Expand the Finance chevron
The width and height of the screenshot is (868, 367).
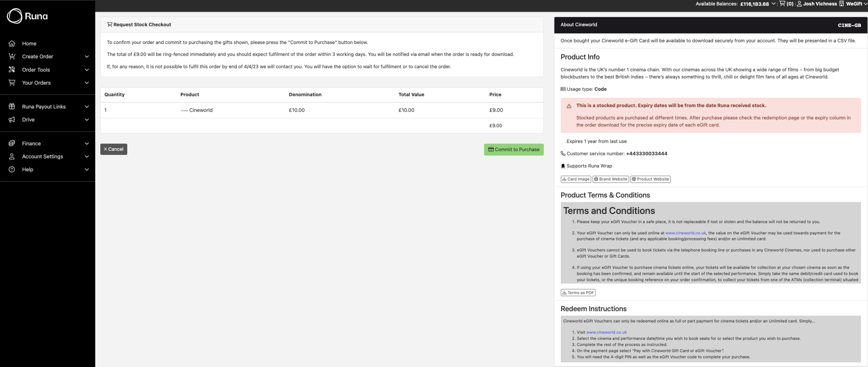[86, 143]
